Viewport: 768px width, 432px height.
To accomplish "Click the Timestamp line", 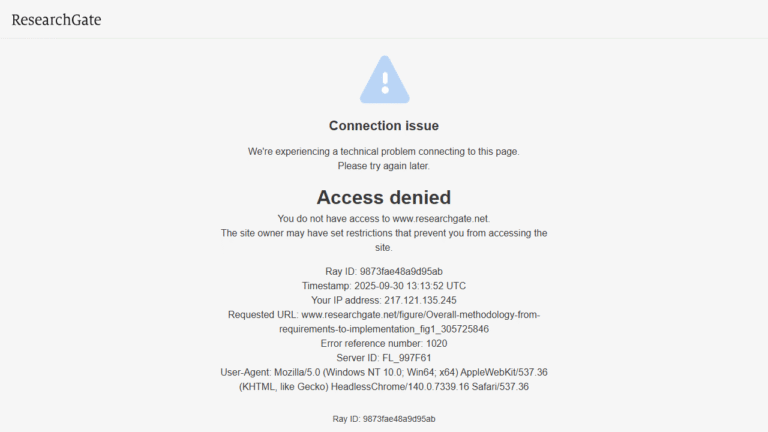I will (384, 286).
